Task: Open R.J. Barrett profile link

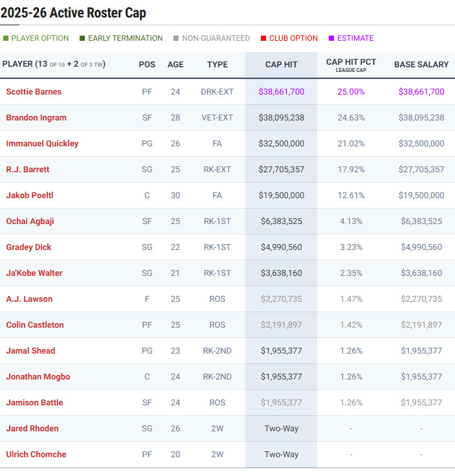Action: click(28, 170)
